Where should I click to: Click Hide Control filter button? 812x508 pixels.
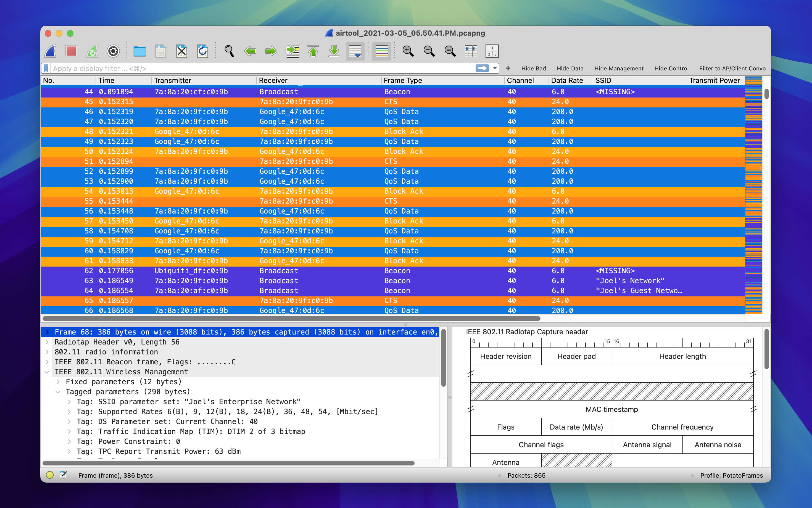pos(671,69)
